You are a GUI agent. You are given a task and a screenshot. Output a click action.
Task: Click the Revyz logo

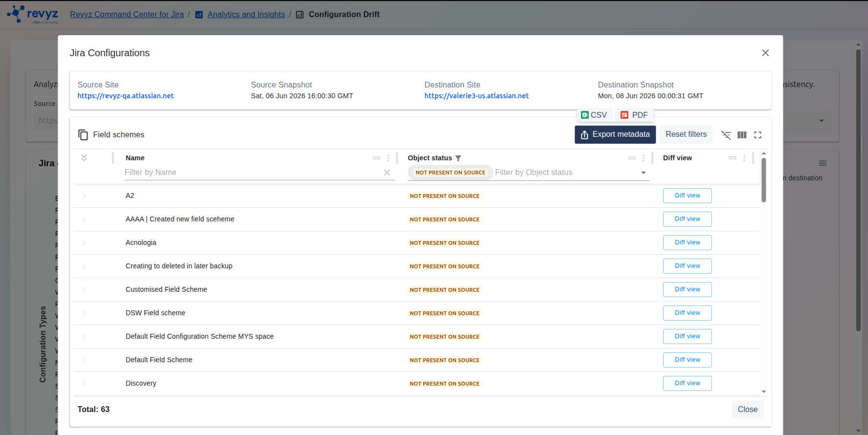32,14
